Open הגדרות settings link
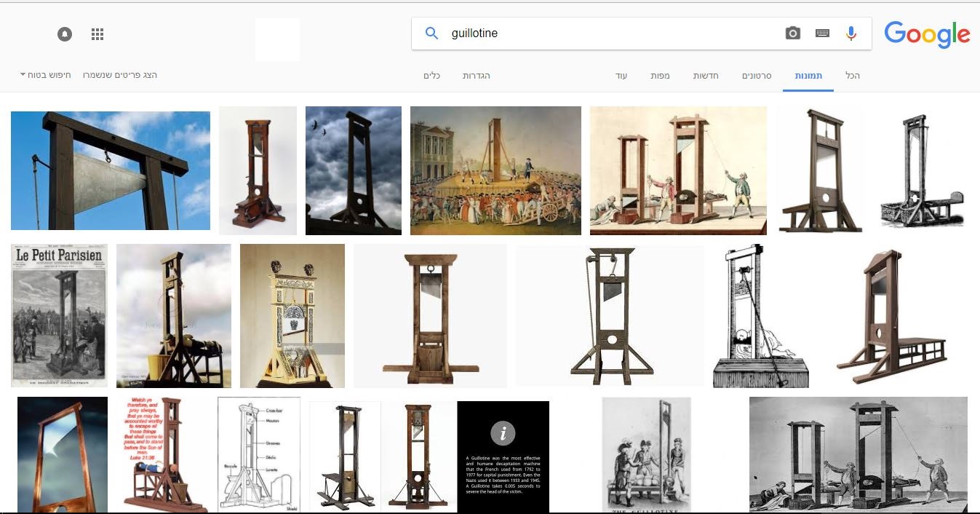This screenshot has width=980, height=514. click(477, 76)
